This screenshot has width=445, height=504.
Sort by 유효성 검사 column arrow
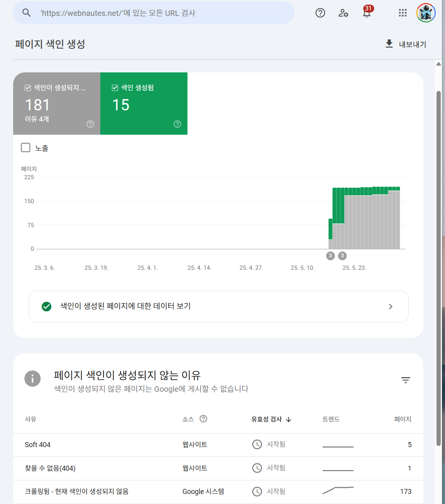[x=289, y=419]
